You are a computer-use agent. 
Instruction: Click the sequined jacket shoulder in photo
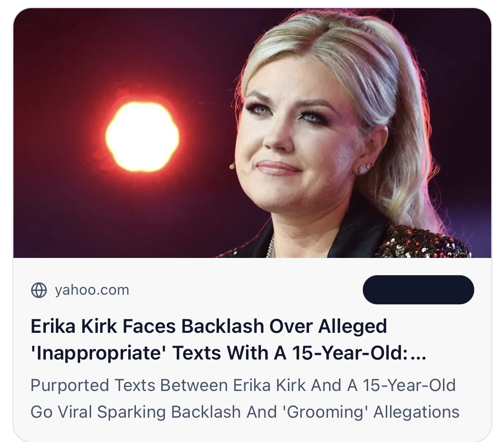click(424, 243)
